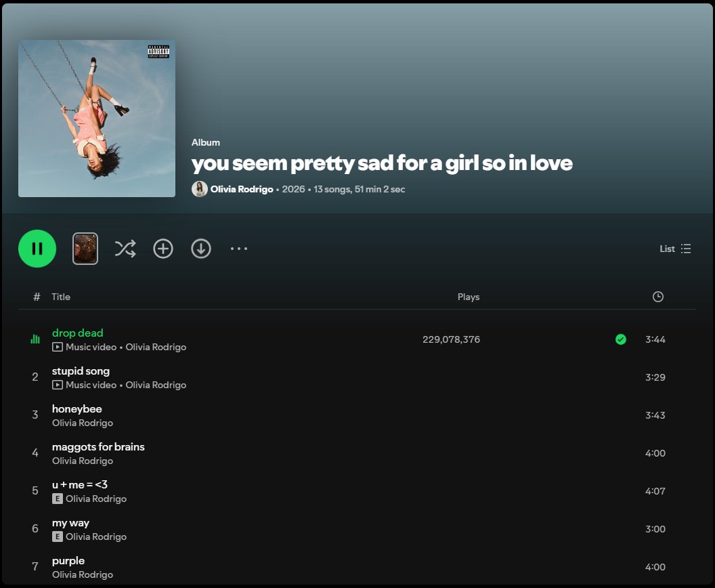This screenshot has width=715, height=588.
Task: Enable shuffle for this album
Action: tap(125, 249)
